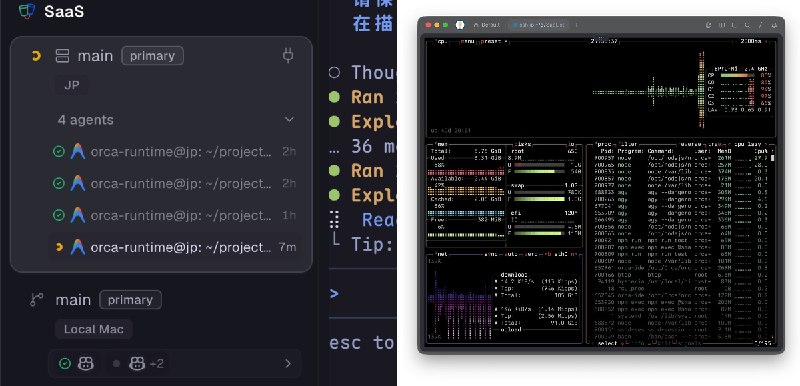800x386 pixels.
Task: Click the SaaS workspace title
Action: (x=64, y=11)
